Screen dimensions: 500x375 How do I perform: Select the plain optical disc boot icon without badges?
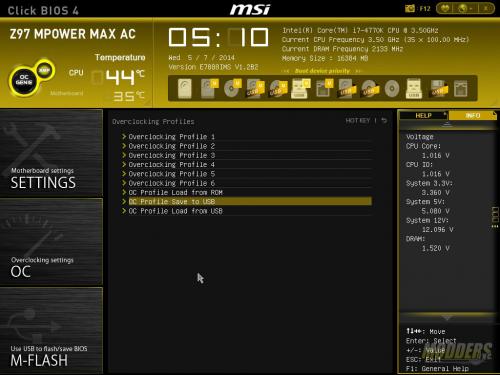(x=392, y=89)
